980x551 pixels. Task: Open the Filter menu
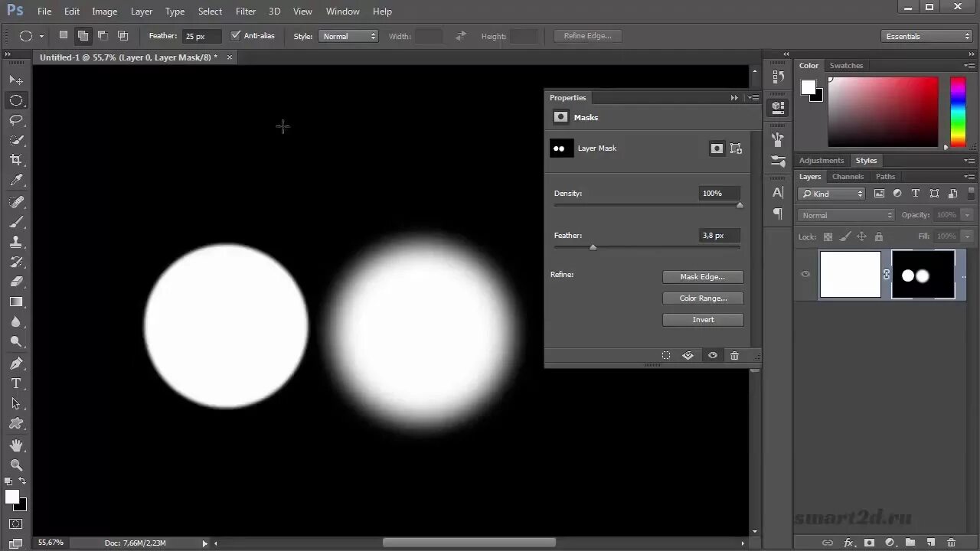pos(245,11)
